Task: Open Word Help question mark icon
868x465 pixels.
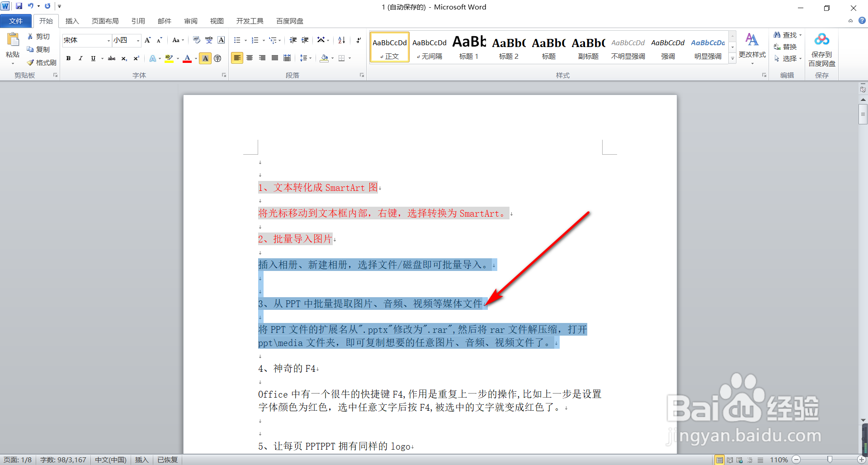Action: pos(862,21)
